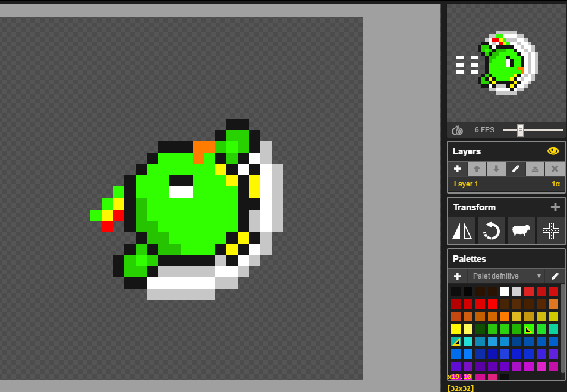Move selected layer down with arrow

pyautogui.click(x=496, y=169)
